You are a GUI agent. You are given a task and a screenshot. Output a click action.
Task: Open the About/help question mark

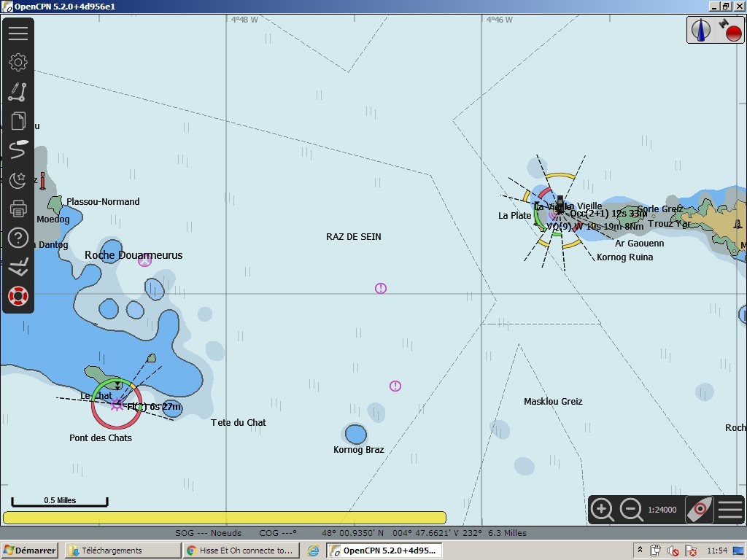pos(18,238)
